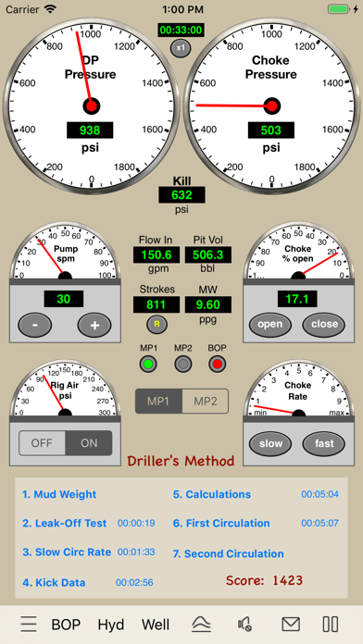Tap the Strokes 811 value
Image resolution: width=363 pixels, height=644 pixels.
pos(156,304)
